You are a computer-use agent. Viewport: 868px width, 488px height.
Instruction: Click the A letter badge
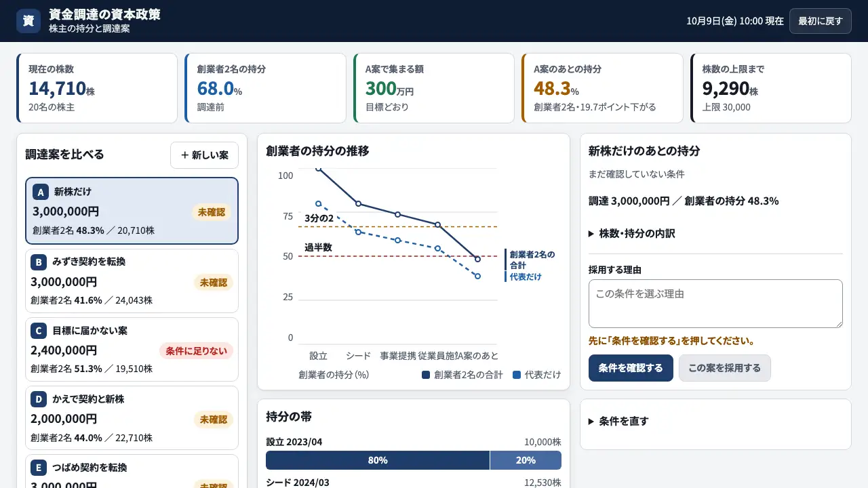41,192
